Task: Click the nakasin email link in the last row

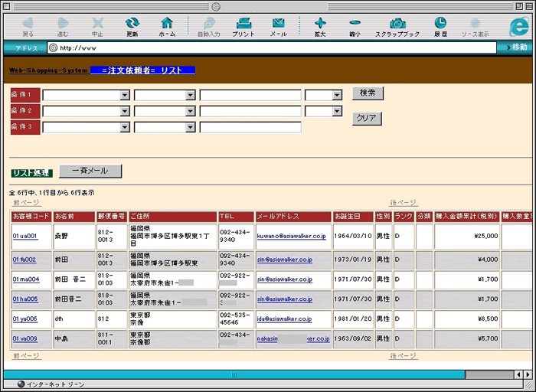Action: click(293, 339)
